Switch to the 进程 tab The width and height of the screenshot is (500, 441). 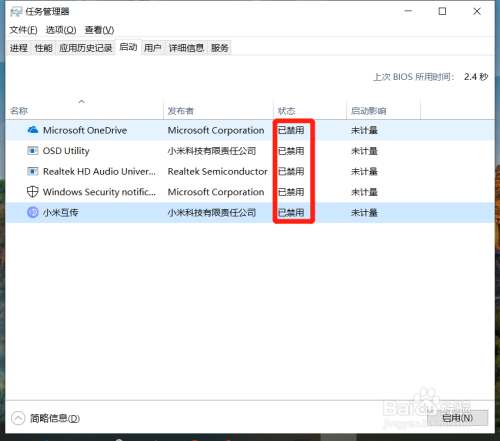coord(18,48)
